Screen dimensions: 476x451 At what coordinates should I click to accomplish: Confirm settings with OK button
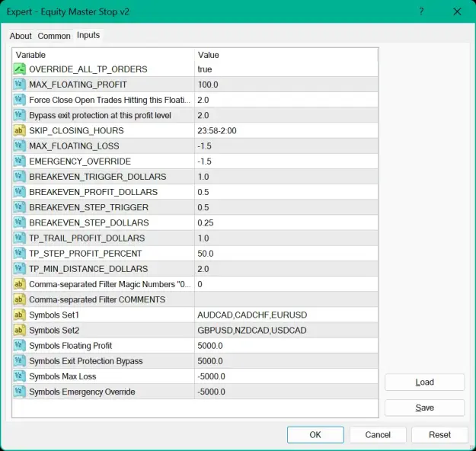point(315,434)
